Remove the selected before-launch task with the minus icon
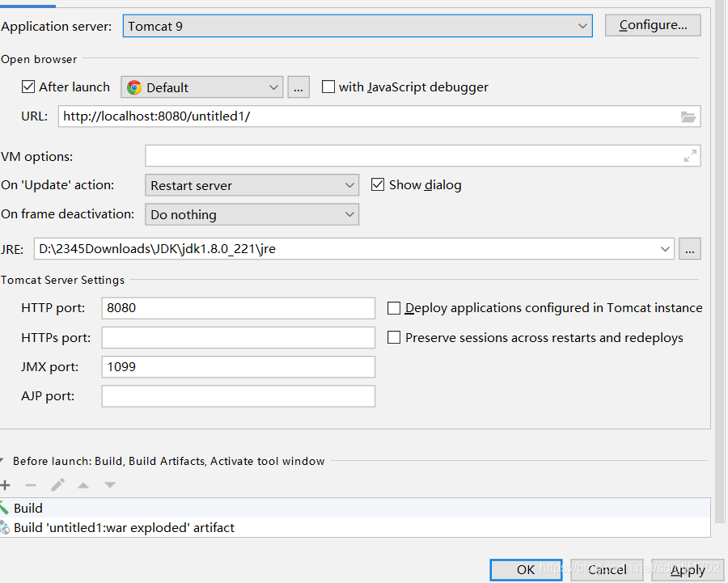728x583 pixels. pos(31,485)
